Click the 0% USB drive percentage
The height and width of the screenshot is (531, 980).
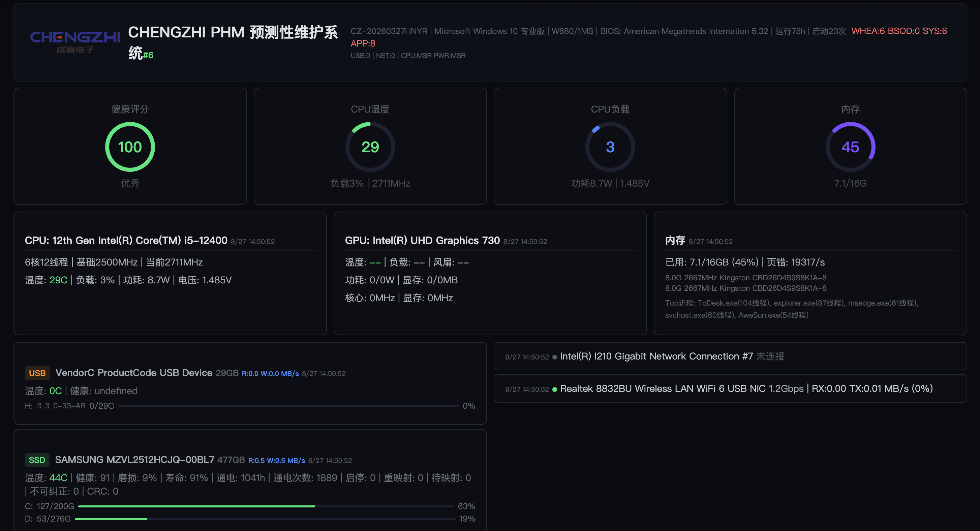pos(469,406)
